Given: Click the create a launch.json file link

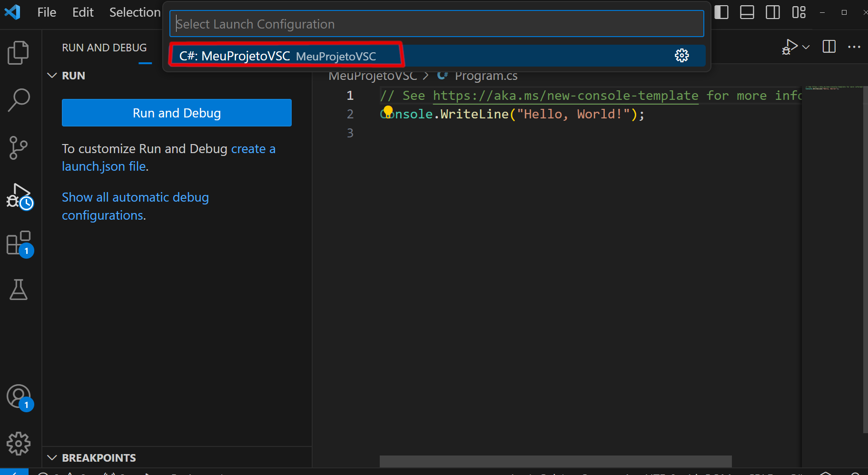Looking at the screenshot, I should tap(253, 148).
